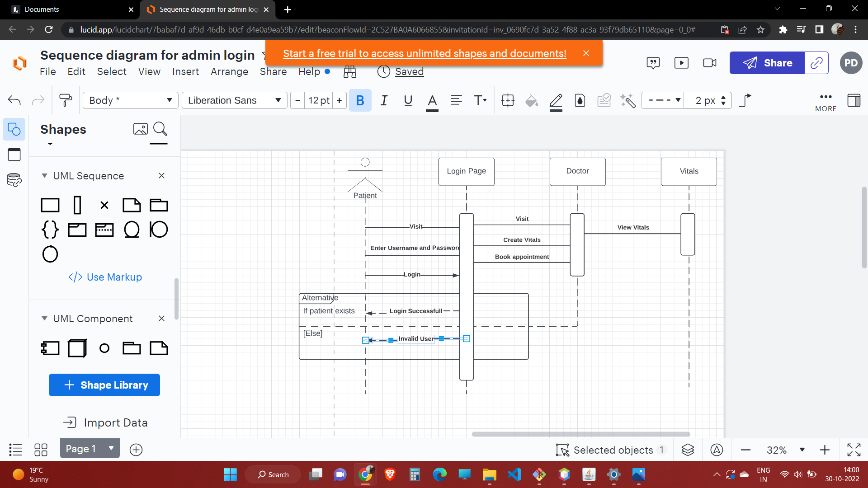Click the search magnifier in Shapes
Image resolution: width=868 pixels, height=488 pixels.
tap(160, 129)
